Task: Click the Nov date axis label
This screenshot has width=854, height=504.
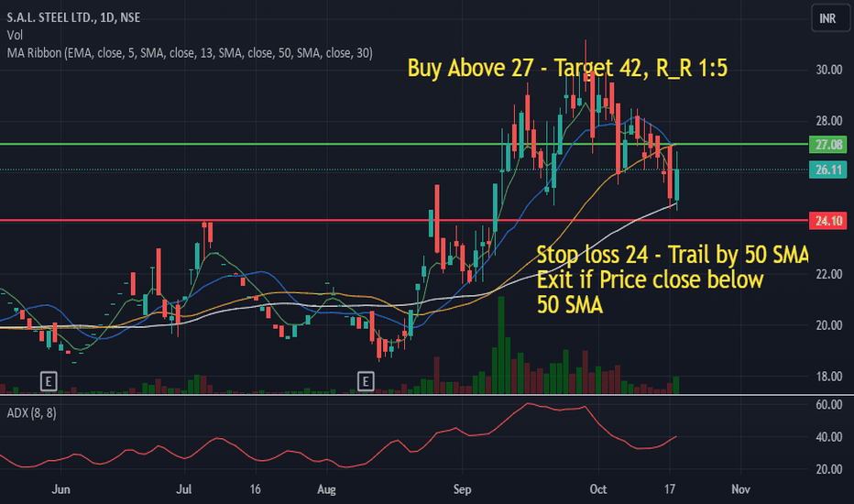Action: coord(740,489)
